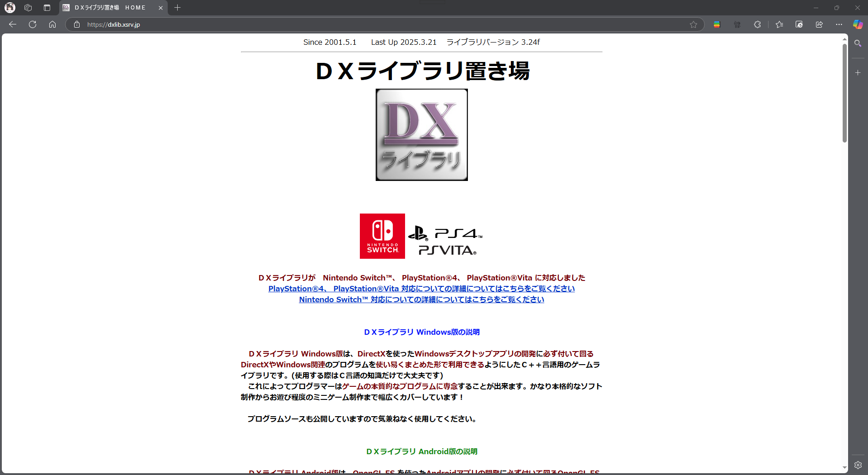This screenshot has height=475, width=868.
Task: Click the search icon in the sidebar
Action: click(x=858, y=43)
